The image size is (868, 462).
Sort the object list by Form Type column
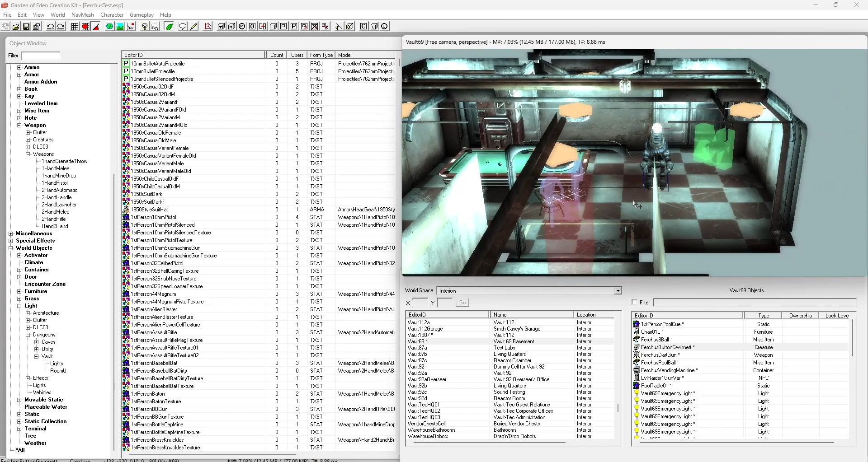coord(321,55)
